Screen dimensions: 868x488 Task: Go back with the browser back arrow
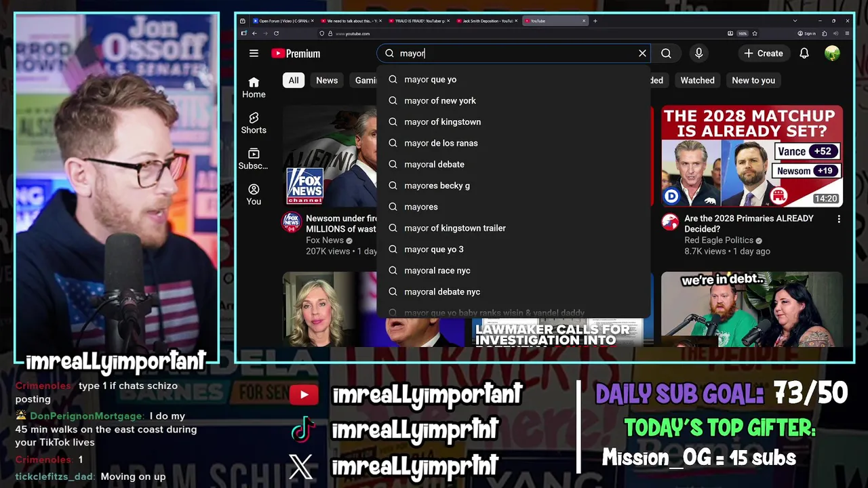point(254,33)
